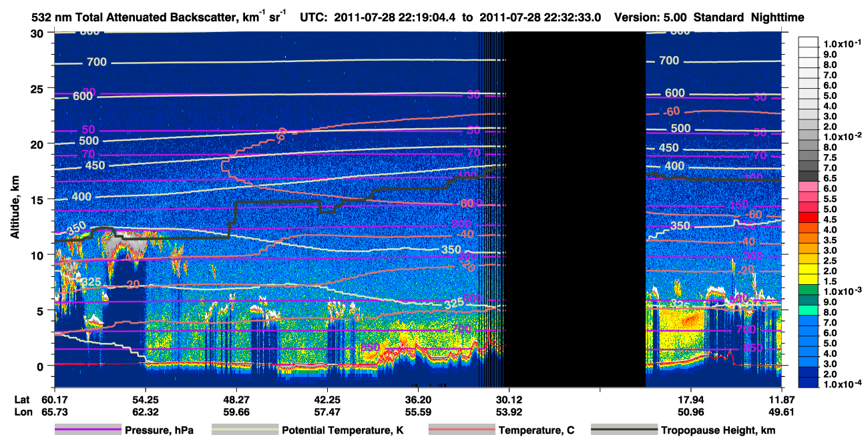Viewport: 868px width, 445px height.
Task: Click the latitude value '17.94'
Action: click(690, 399)
